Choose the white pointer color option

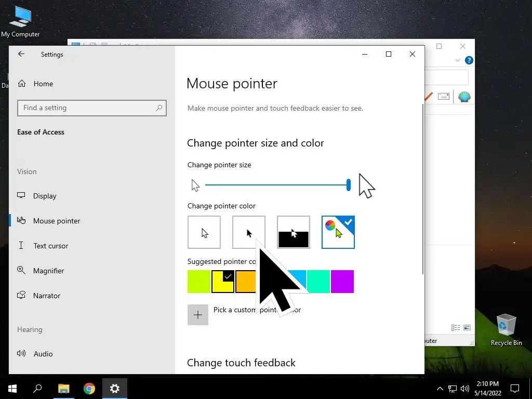204,232
